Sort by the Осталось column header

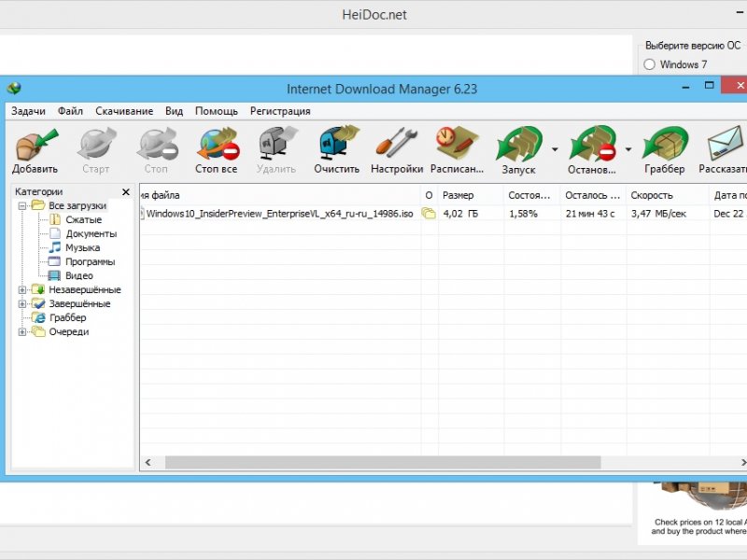point(593,195)
